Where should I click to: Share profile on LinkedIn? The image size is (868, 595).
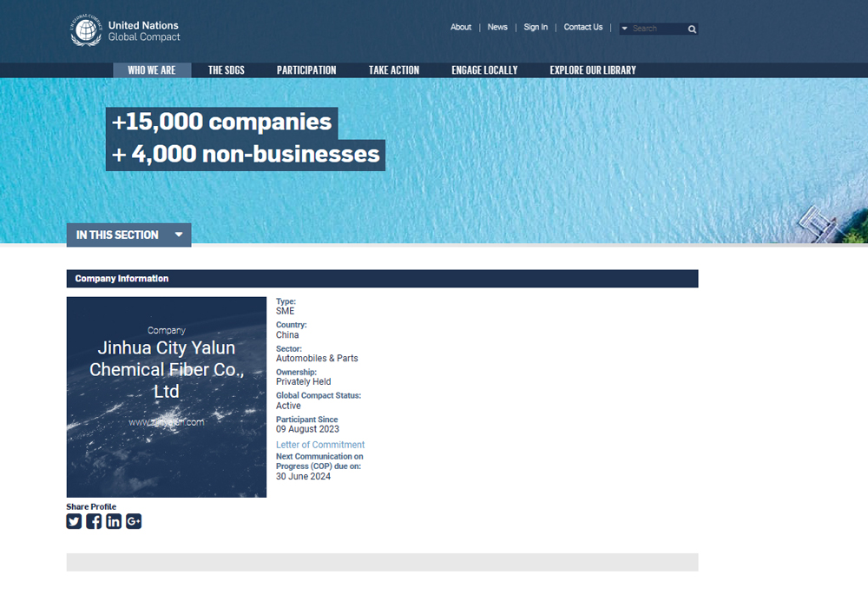(x=114, y=521)
